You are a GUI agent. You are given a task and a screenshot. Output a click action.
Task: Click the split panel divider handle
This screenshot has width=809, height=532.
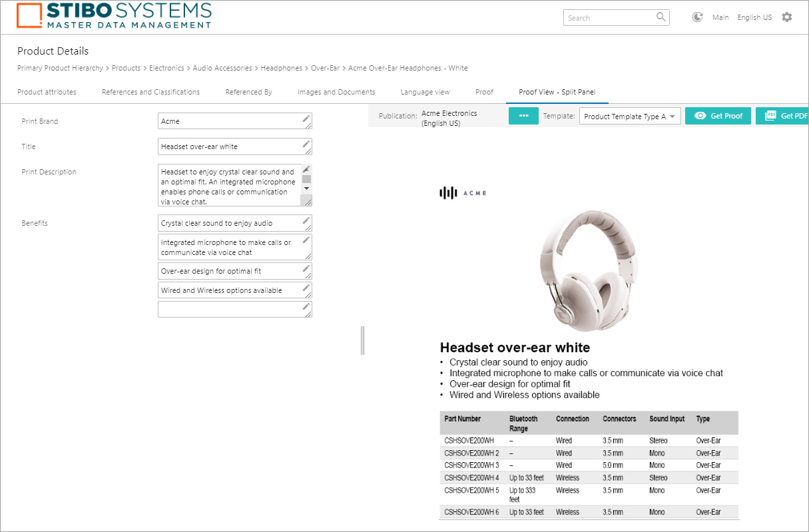pos(363,340)
